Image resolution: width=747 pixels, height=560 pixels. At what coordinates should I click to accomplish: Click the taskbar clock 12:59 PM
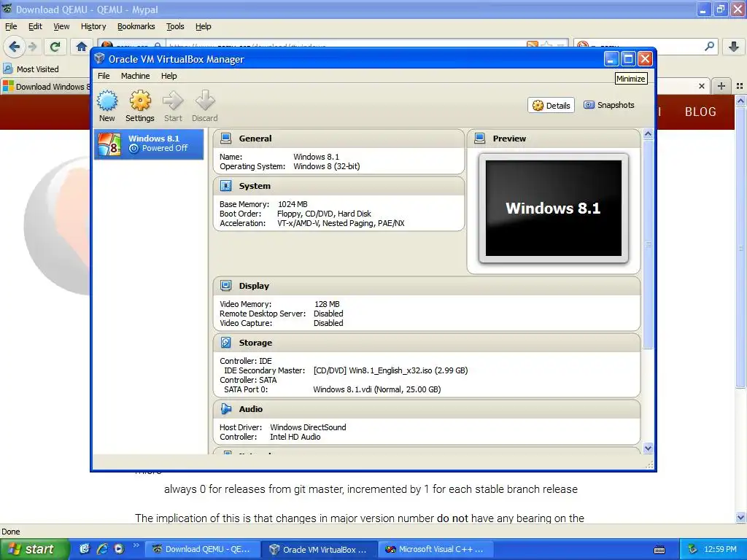point(720,549)
